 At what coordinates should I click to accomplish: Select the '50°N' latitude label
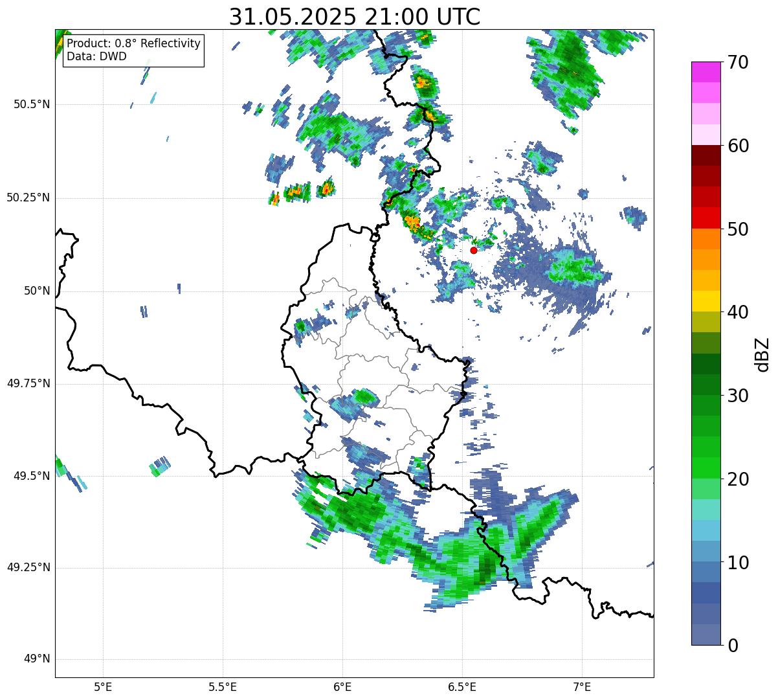[x=37, y=291]
